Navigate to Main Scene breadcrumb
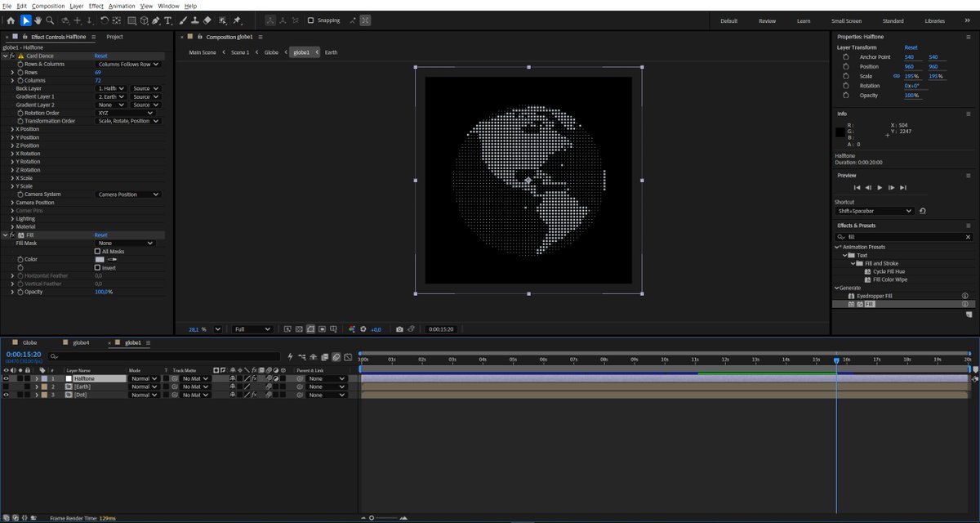980x523 pixels. point(203,52)
